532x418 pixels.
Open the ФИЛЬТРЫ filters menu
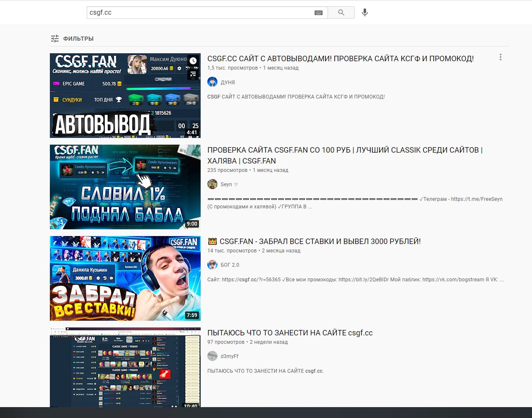pos(72,39)
